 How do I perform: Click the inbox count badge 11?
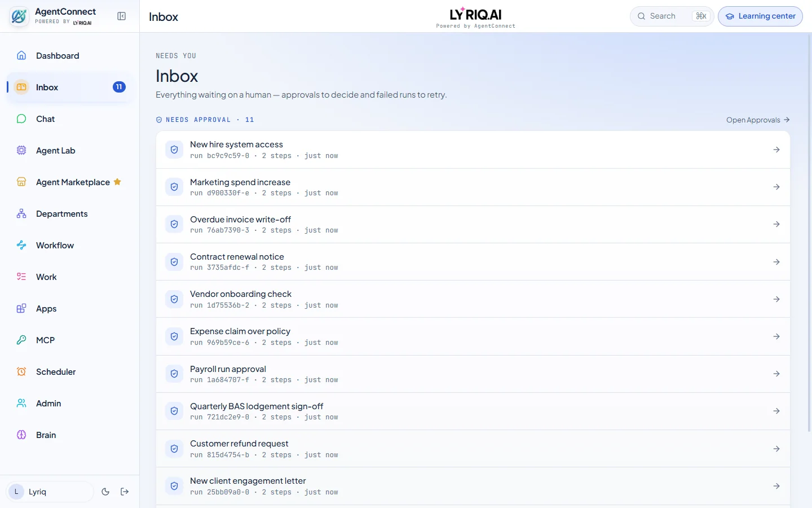(119, 87)
